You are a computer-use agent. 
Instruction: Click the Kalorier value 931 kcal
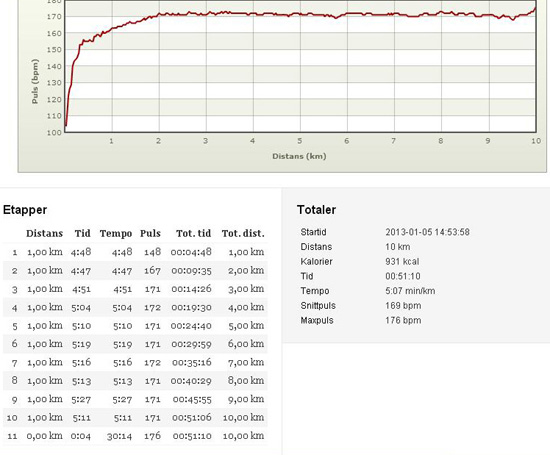(x=402, y=262)
